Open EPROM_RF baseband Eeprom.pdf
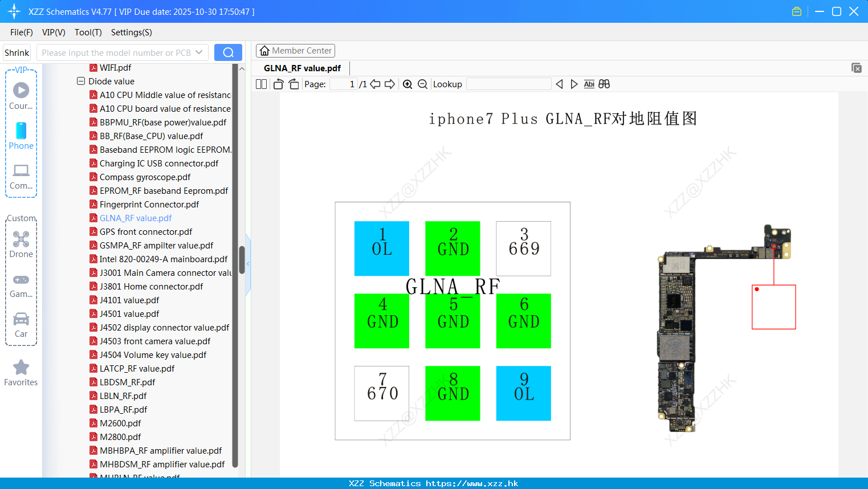868x489 pixels. coord(159,191)
